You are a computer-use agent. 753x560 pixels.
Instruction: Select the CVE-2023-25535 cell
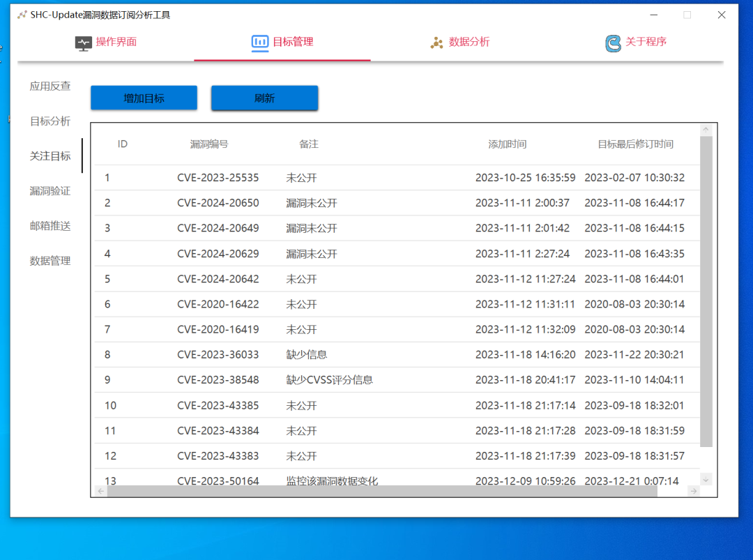pyautogui.click(x=218, y=178)
